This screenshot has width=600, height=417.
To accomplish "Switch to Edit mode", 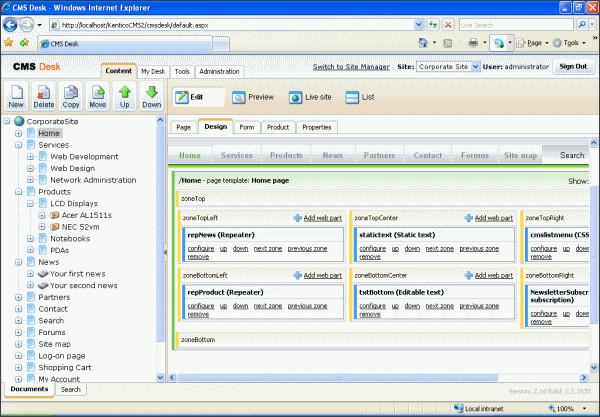I will (x=198, y=97).
